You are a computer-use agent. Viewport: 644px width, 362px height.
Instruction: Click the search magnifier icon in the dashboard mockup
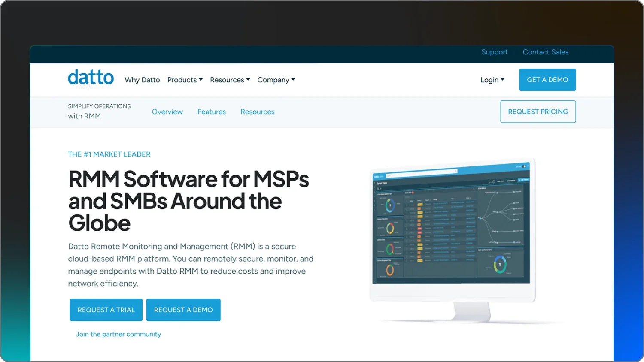[x=456, y=171]
